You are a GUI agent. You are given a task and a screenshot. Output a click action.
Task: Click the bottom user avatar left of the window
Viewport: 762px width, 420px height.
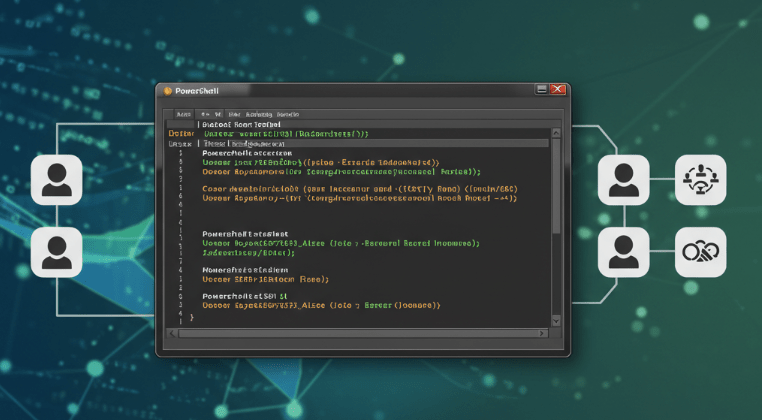[57, 252]
